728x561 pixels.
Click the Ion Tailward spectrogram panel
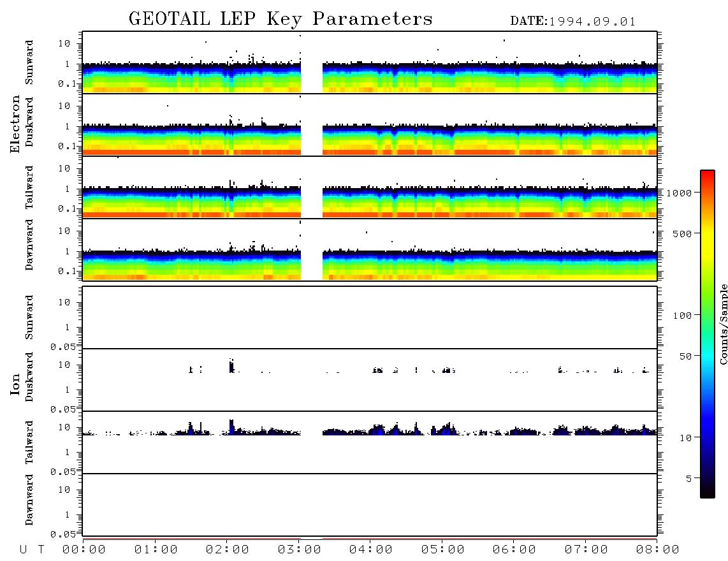370,442
